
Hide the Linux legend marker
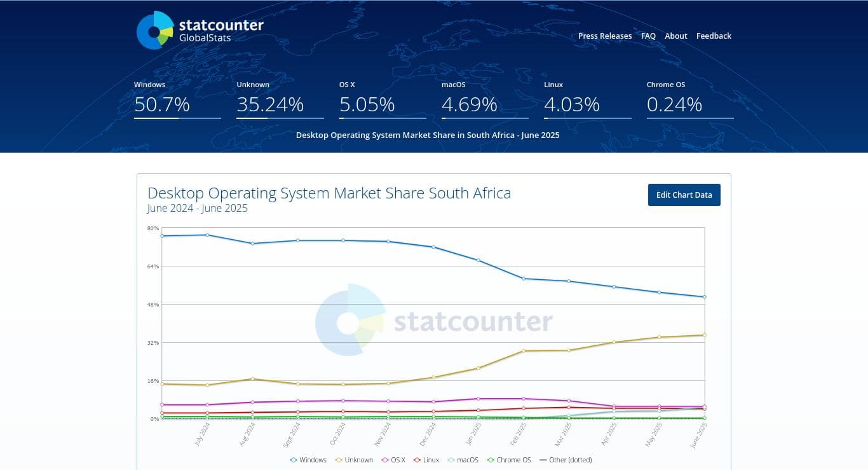tap(417, 460)
